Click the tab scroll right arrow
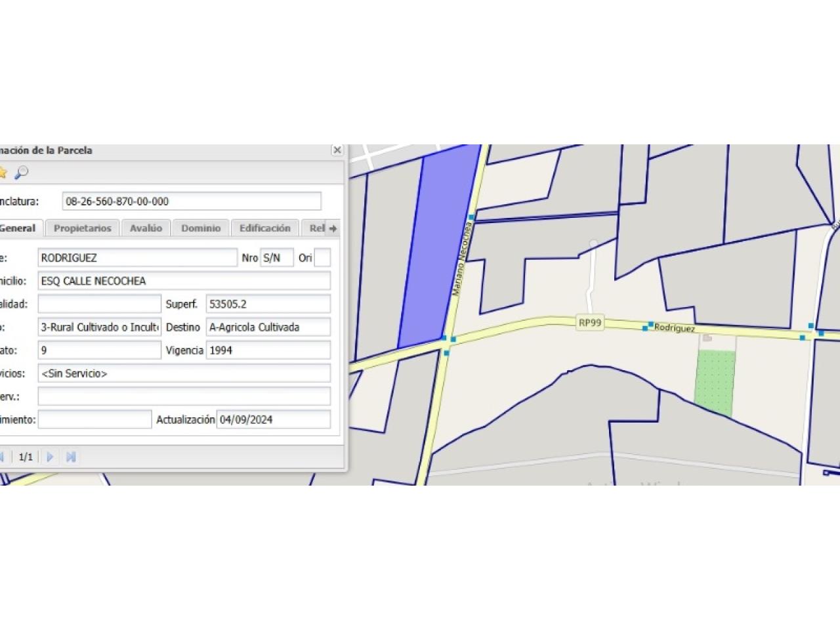The height and width of the screenshot is (630, 840). pyautogui.click(x=333, y=228)
